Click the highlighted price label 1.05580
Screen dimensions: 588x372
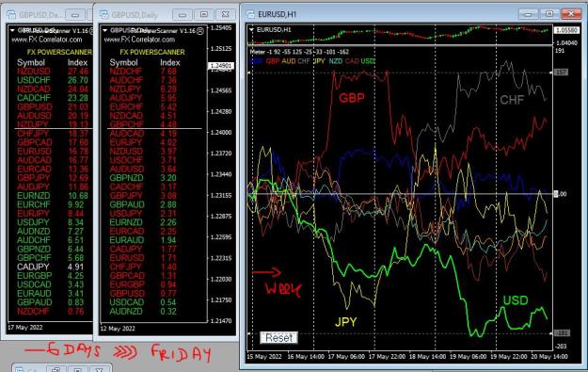pyautogui.click(x=566, y=30)
